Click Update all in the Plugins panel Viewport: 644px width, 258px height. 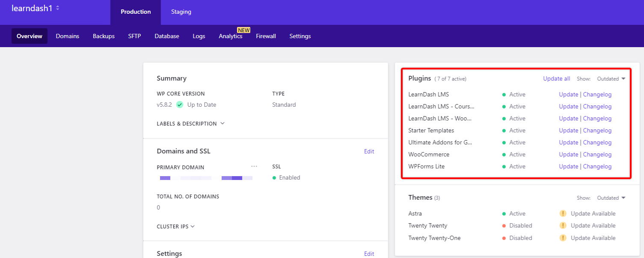(556, 79)
